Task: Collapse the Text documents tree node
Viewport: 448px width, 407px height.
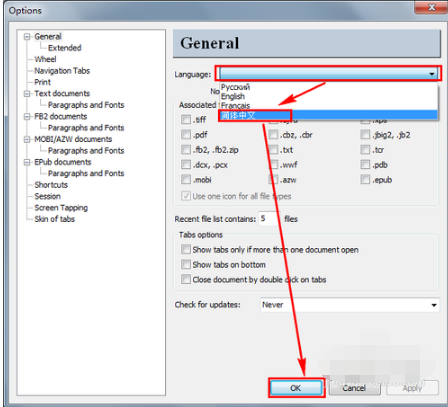Action: [27, 94]
